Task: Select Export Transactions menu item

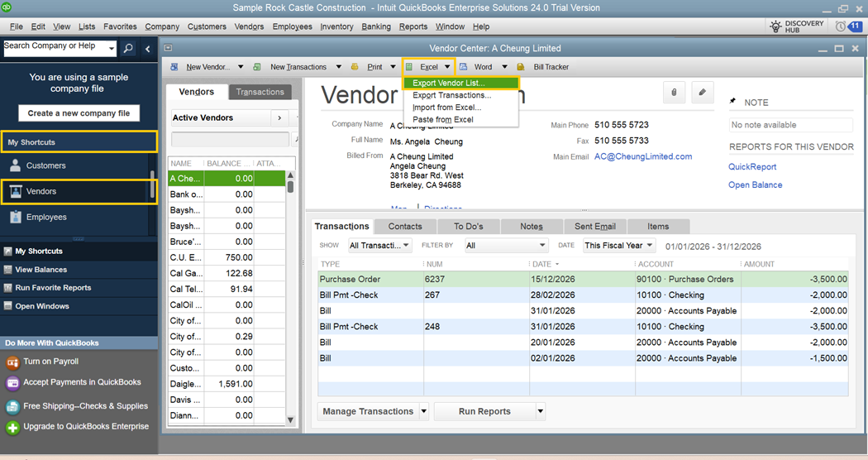Action: click(x=460, y=95)
